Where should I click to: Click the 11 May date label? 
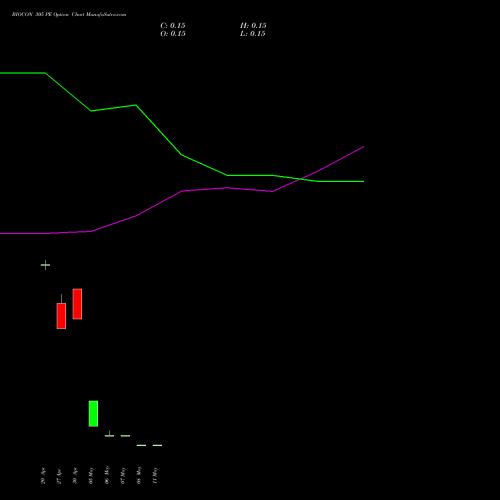pyautogui.click(x=155, y=476)
